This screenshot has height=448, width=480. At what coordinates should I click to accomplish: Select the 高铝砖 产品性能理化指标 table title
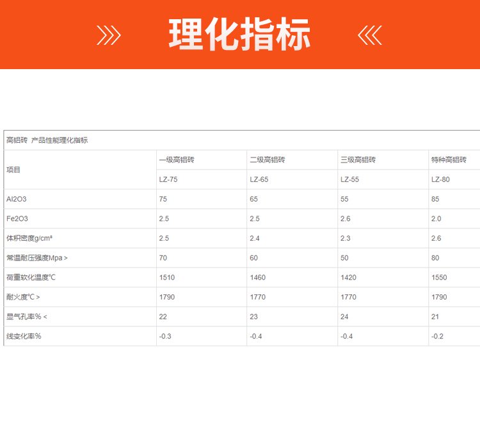(47, 140)
